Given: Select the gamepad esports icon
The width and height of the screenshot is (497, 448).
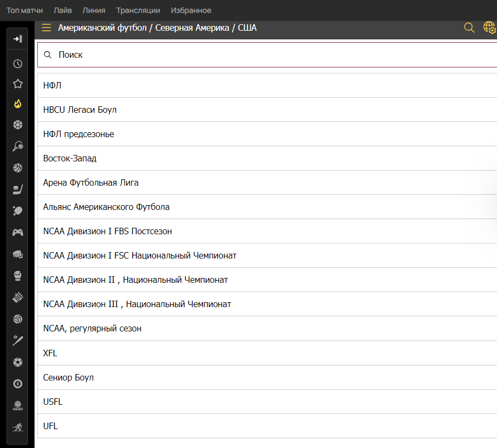Looking at the screenshot, I should [x=18, y=233].
